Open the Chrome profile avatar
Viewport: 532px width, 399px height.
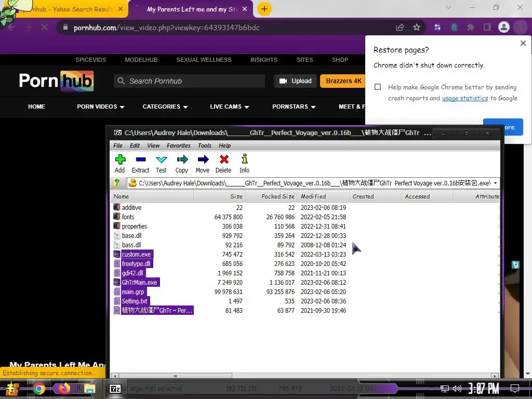(x=504, y=27)
